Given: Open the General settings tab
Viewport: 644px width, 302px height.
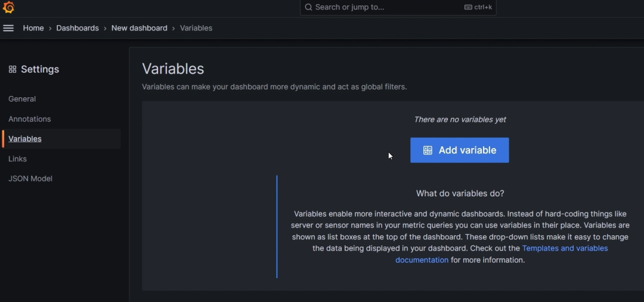Looking at the screenshot, I should pos(22,99).
